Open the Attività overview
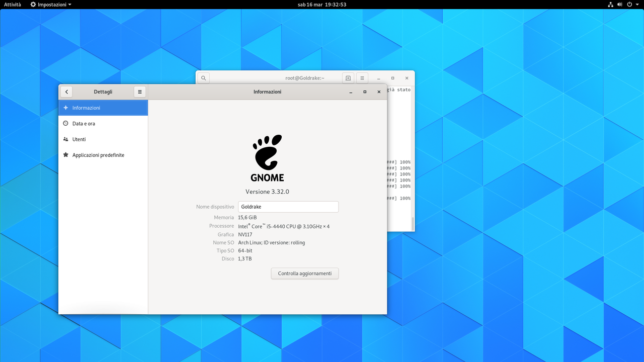 (x=13, y=5)
